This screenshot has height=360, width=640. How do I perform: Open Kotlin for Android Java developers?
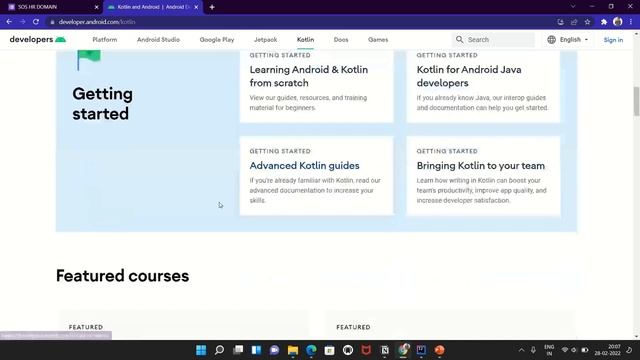[469, 76]
